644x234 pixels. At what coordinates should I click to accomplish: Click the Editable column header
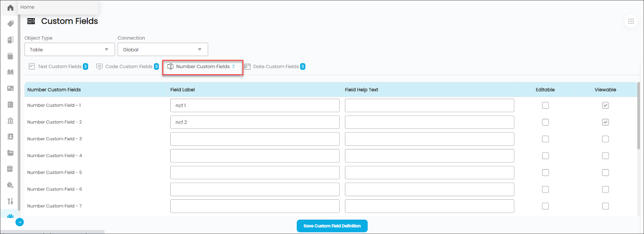point(545,90)
